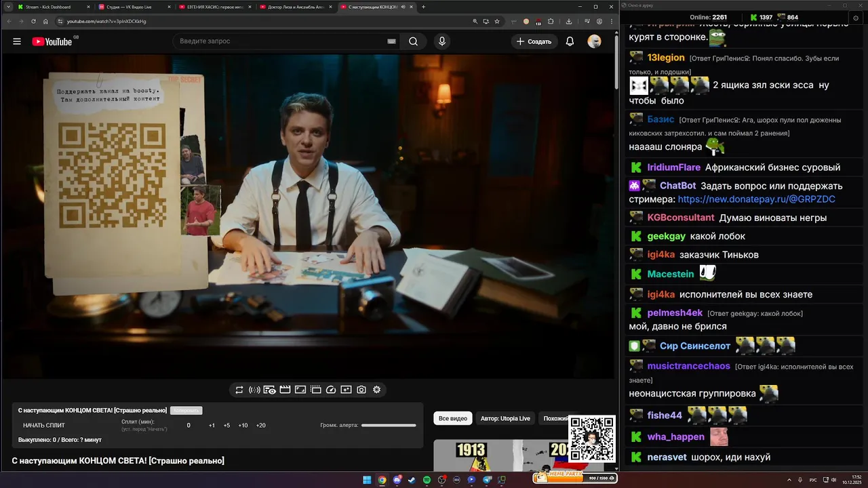Open Steam from the taskbar
This screenshot has width=868, height=488.
pos(412,480)
